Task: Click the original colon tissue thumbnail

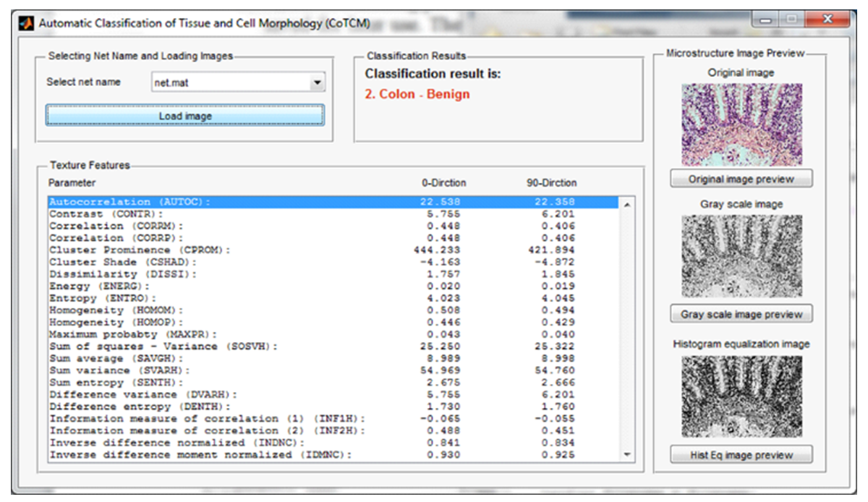Action: pyautogui.click(x=741, y=124)
